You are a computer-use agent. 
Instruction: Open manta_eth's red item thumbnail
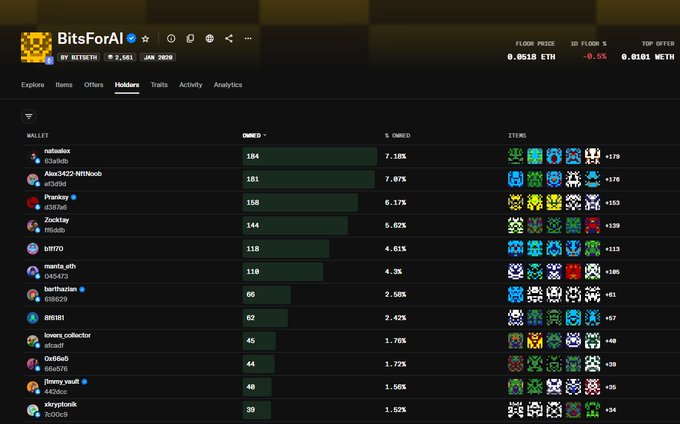[x=573, y=271]
